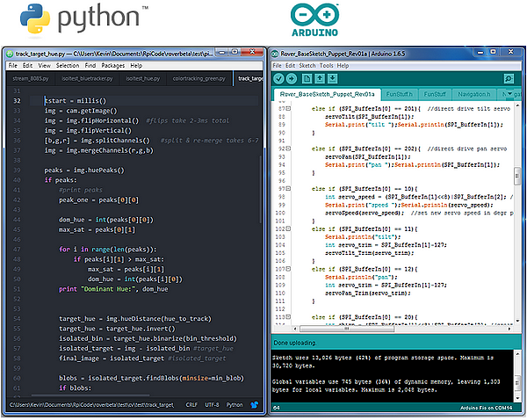Switch to stream_8085.py tab

pyautogui.click(x=31, y=79)
